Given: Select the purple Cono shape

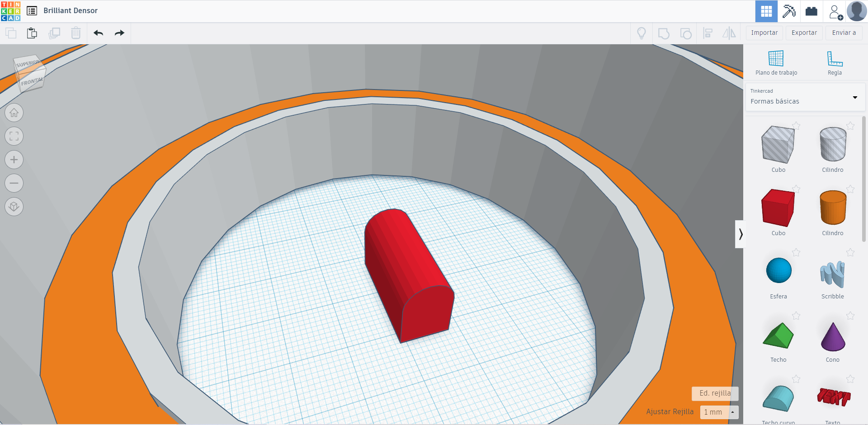Looking at the screenshot, I should (833, 337).
